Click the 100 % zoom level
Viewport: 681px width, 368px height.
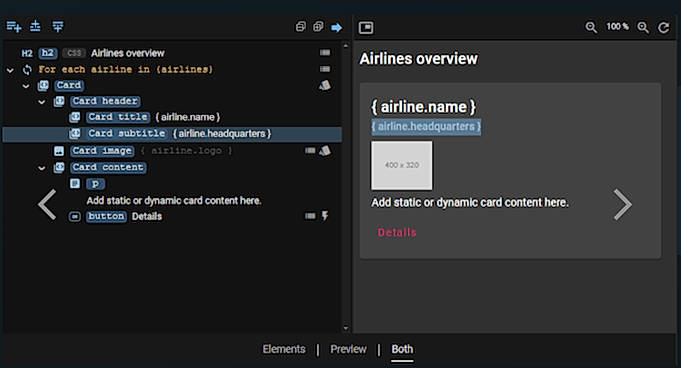point(617,27)
